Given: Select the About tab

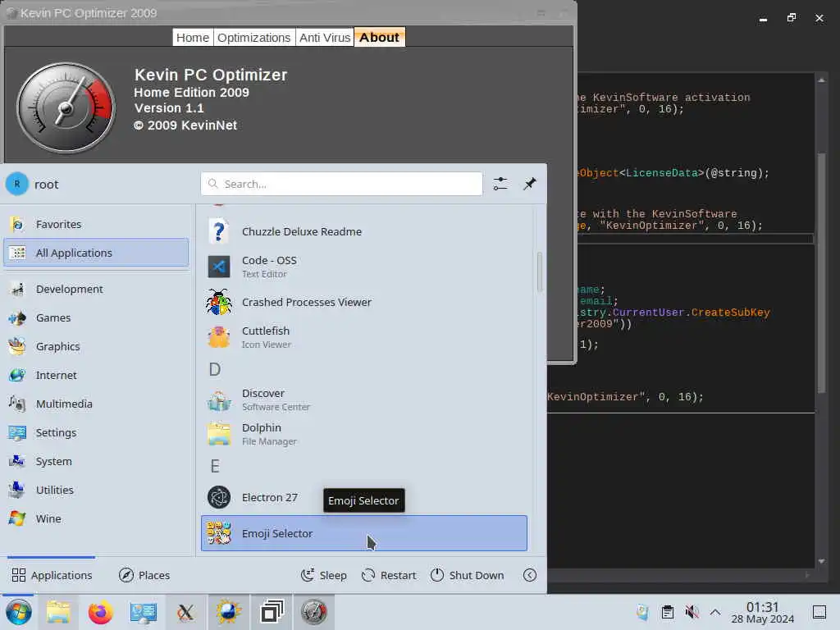Looking at the screenshot, I should [x=379, y=38].
